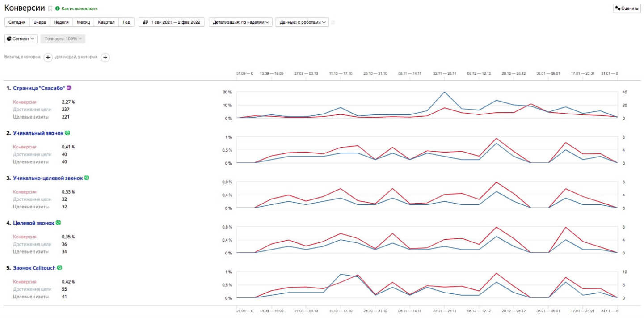Viewport: 644px width, 318px height.
Task: Add a condition for Визиты, в которых
Action: (48, 57)
